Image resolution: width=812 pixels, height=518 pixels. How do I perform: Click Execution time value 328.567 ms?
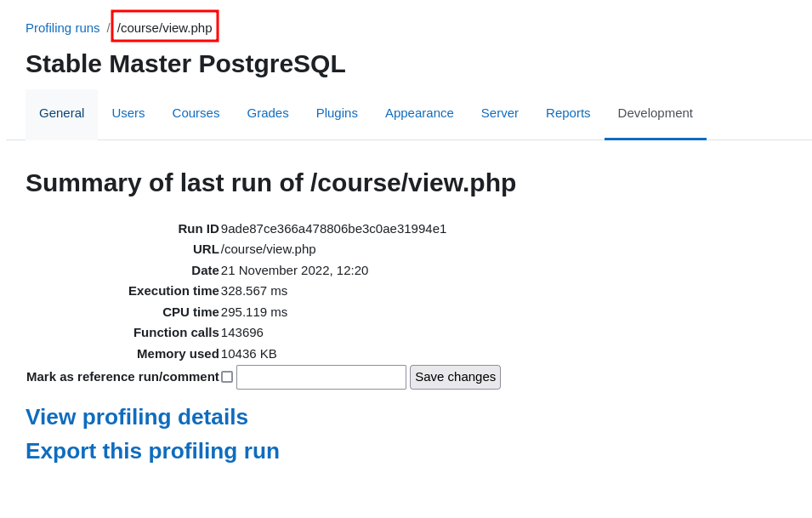[254, 291]
